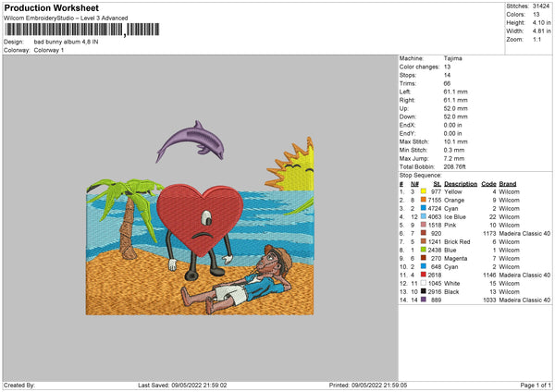Click the cyan swatch for thread 648
The width and height of the screenshot is (555, 392).
point(424,266)
